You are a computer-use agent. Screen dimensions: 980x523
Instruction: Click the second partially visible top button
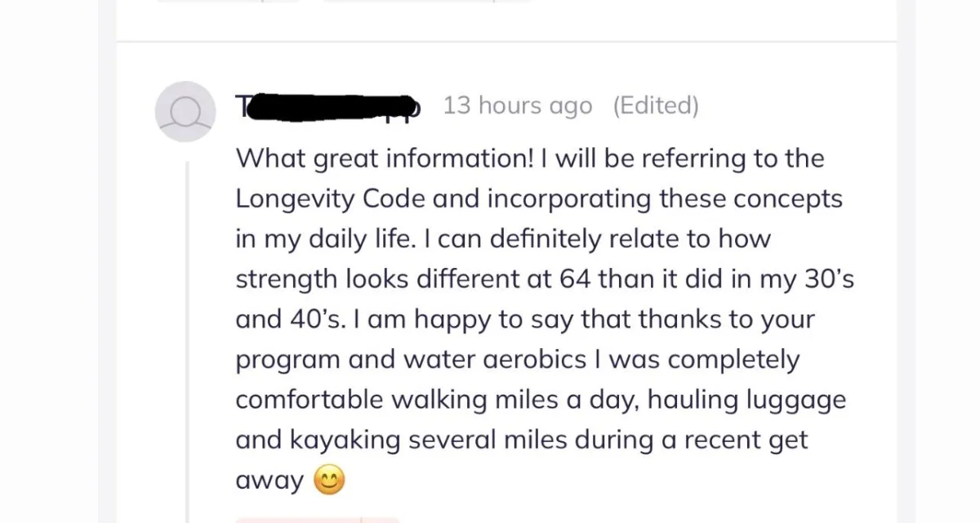pos(426,1)
